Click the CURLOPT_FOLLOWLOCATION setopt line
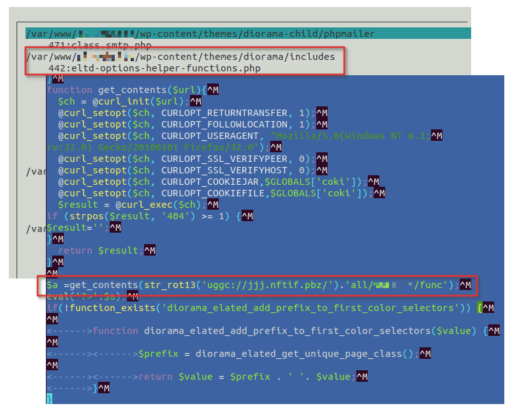Viewport: 526px width, 420px height. click(193, 124)
